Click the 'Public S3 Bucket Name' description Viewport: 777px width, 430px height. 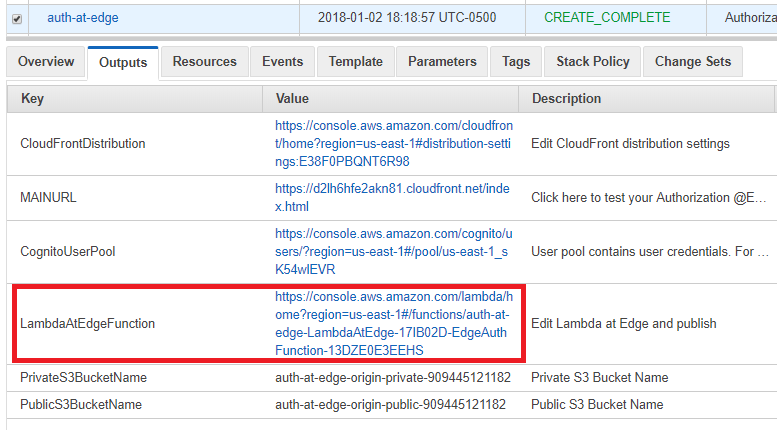pos(597,405)
